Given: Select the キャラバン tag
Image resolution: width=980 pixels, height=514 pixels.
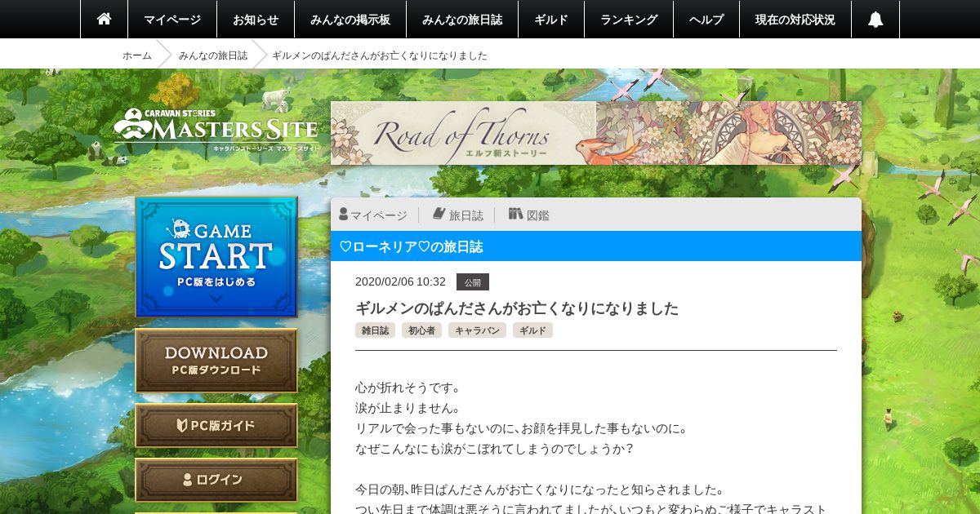Looking at the screenshot, I should coord(477,330).
